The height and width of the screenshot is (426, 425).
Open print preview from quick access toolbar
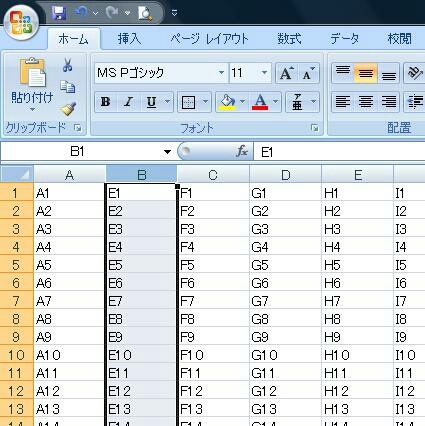click(x=146, y=14)
